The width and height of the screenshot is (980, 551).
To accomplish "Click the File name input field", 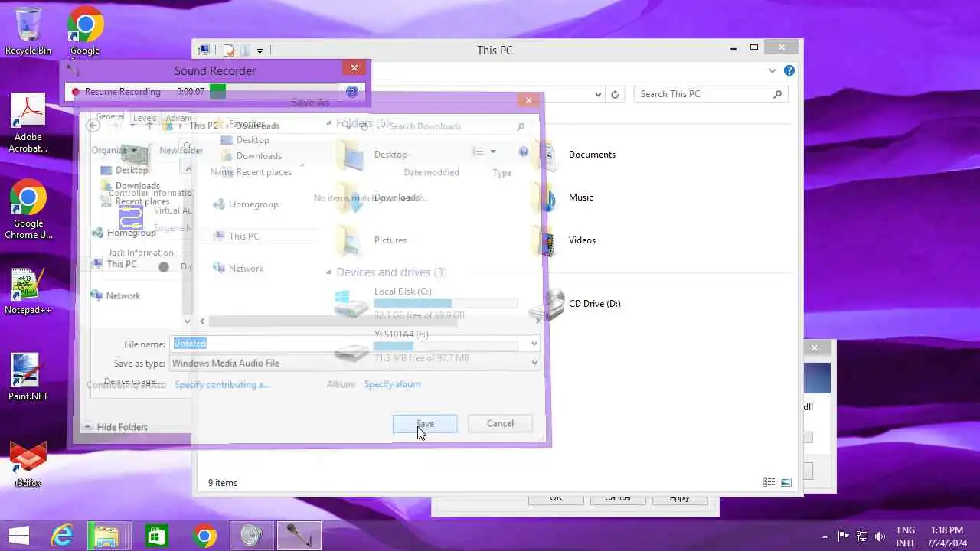I will coord(350,344).
